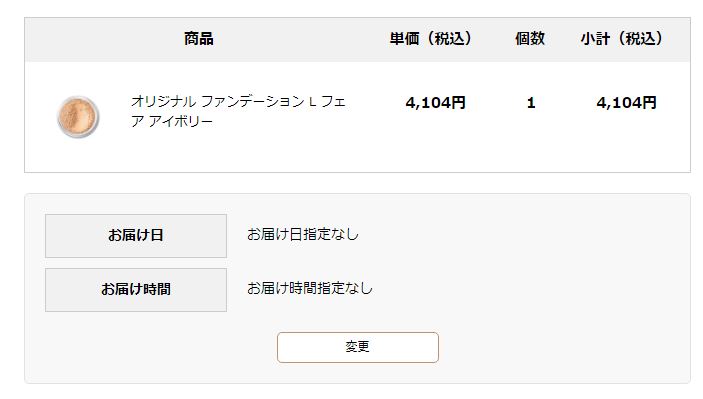Click the 円 symbol in the unit price
Screen dimensions: 703x399
[x=458, y=103]
